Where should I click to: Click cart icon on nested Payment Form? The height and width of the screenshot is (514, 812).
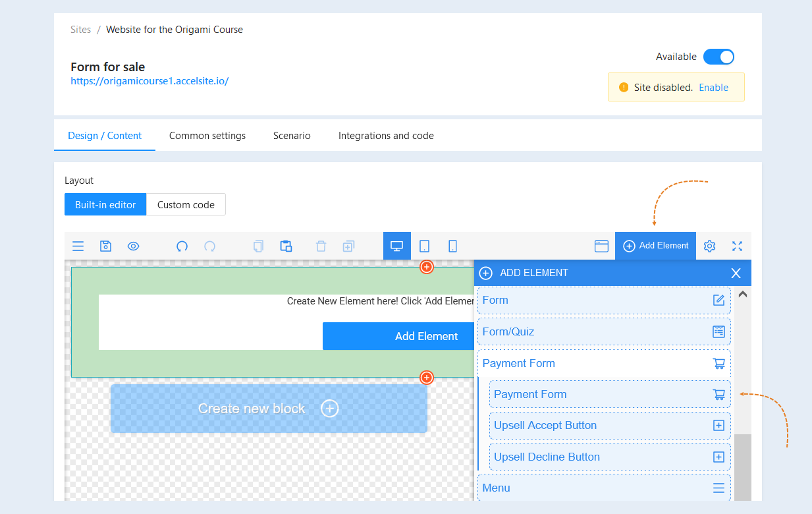[x=718, y=394]
